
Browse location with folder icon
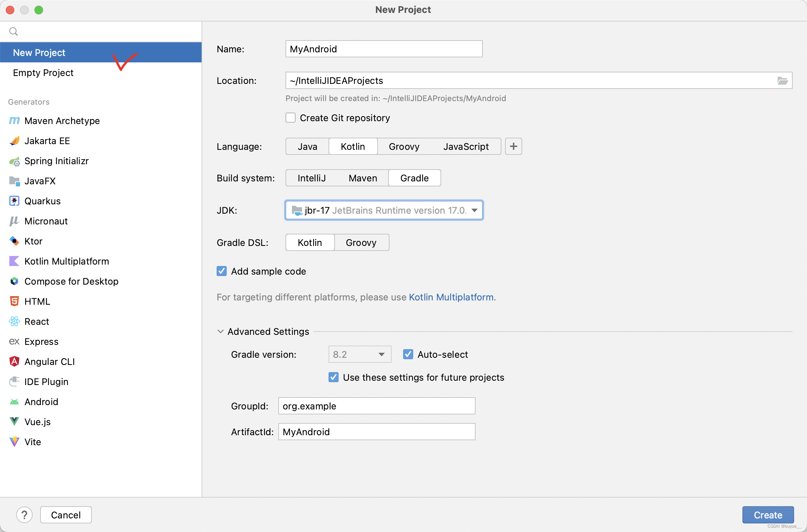[782, 81]
